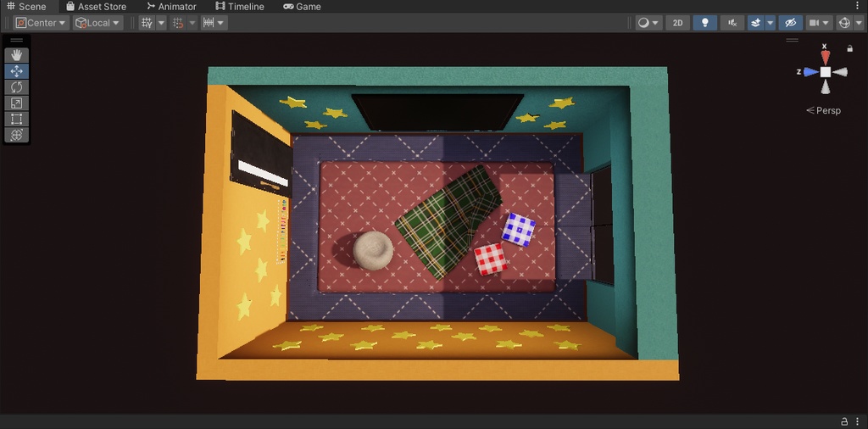
Task: Select the Move tool
Action: [17, 71]
